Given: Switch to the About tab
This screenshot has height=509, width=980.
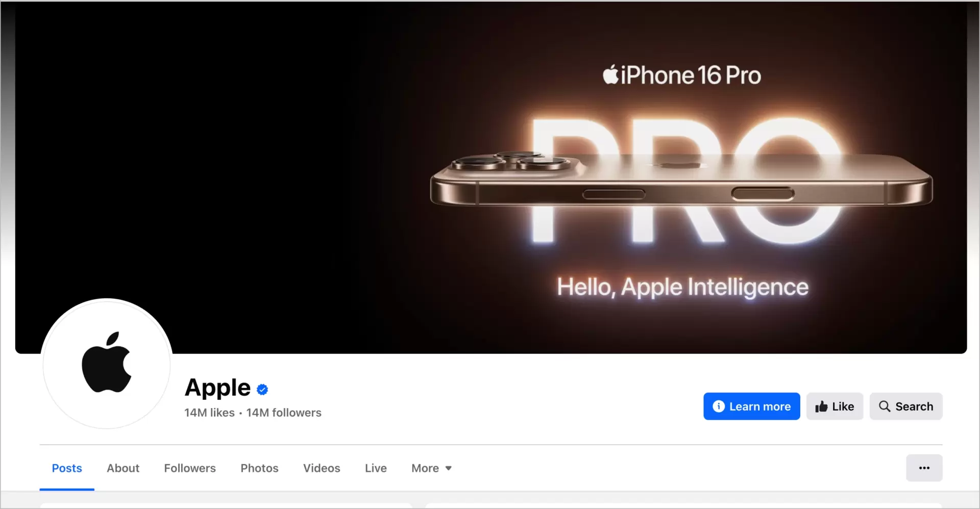Looking at the screenshot, I should pos(123,468).
